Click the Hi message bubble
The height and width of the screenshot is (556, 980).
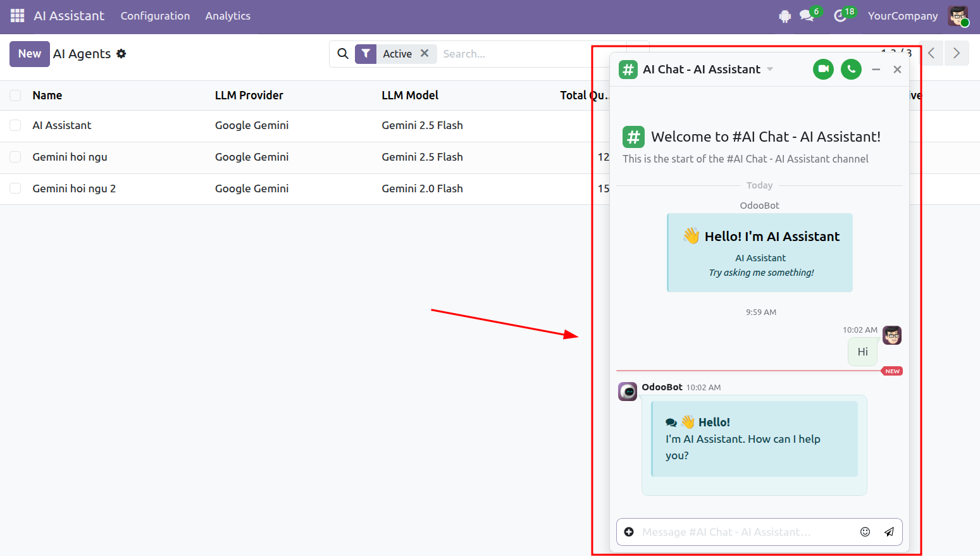(862, 352)
